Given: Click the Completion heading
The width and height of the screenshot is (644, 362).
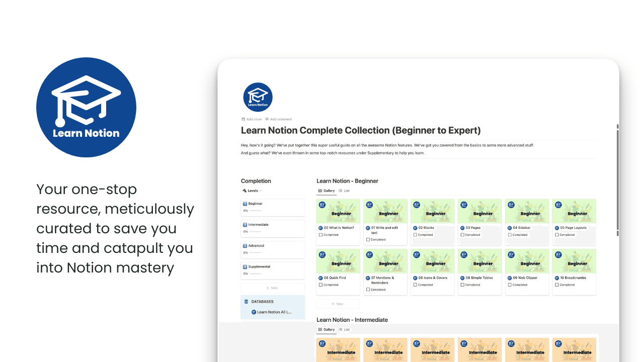Looking at the screenshot, I should click(256, 181).
